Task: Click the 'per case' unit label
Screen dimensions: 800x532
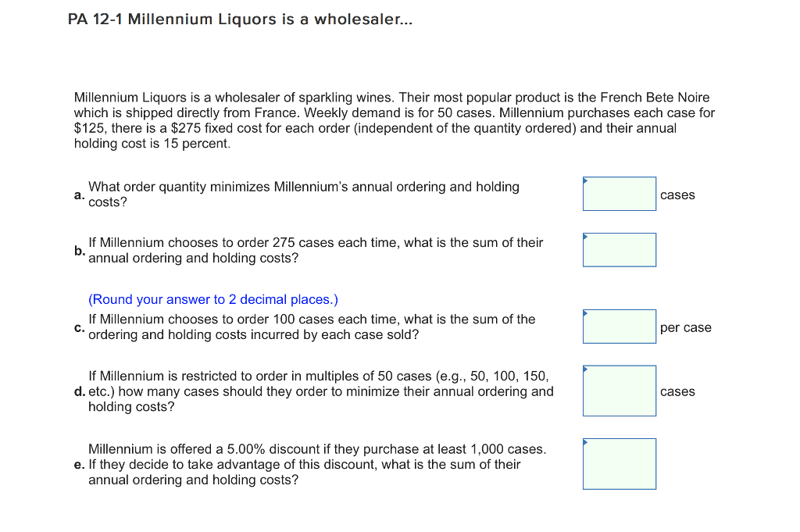Action: pos(686,327)
